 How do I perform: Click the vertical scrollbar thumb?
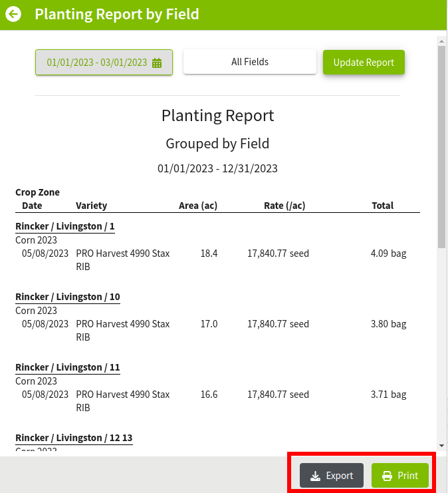pos(442,147)
